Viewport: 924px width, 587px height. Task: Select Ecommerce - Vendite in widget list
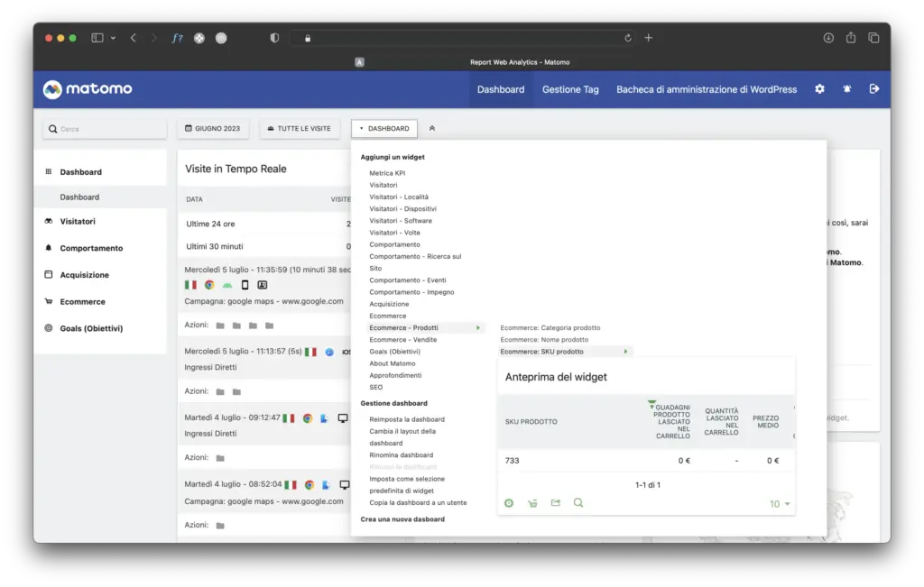pos(402,340)
